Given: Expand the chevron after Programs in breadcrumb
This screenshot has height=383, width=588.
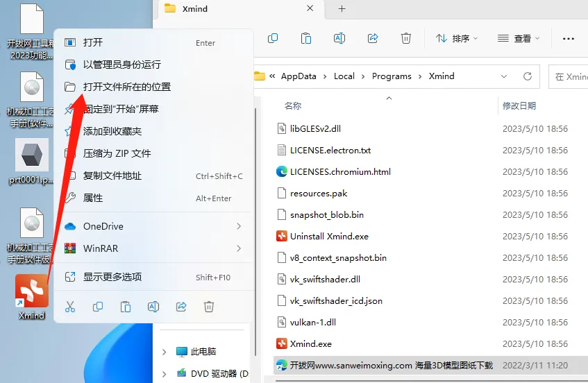Looking at the screenshot, I should [420, 76].
